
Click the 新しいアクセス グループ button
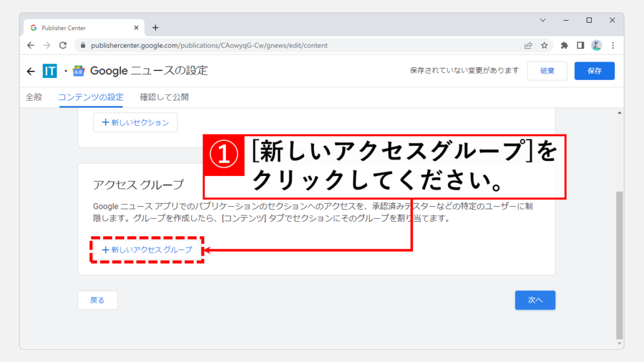click(147, 250)
